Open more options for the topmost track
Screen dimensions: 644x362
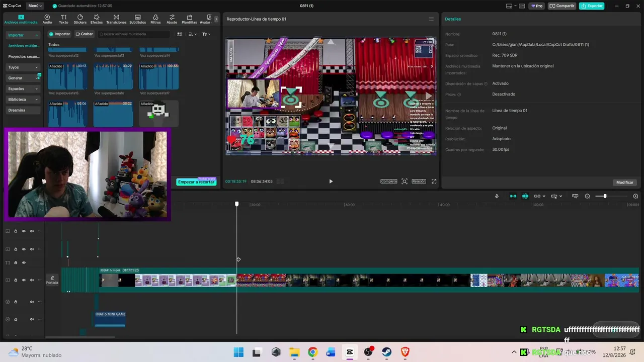40,231
